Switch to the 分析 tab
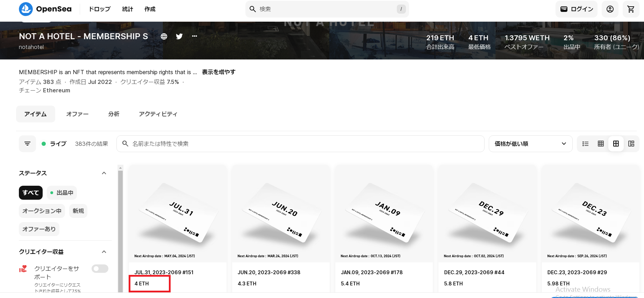Image resolution: width=644 pixels, height=298 pixels. pyautogui.click(x=114, y=114)
